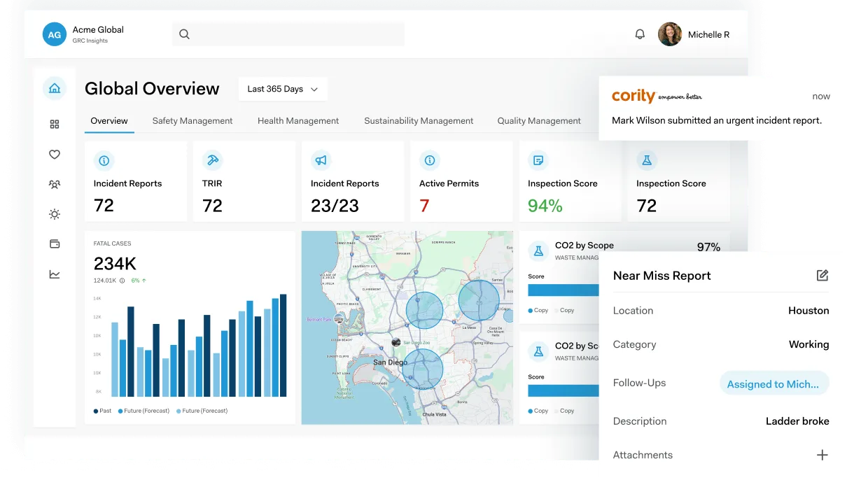Screen dimensions: 868x487
Task: Open Michelle R profile avatar
Action: pyautogui.click(x=670, y=34)
